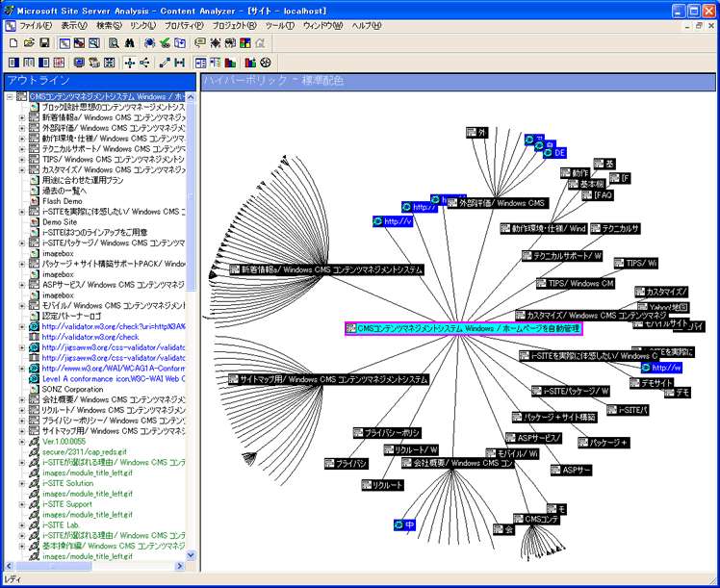Viewport: 720px width, 588px height.
Task: Select the 認定パートナーロゴ outline item
Action: point(71,317)
